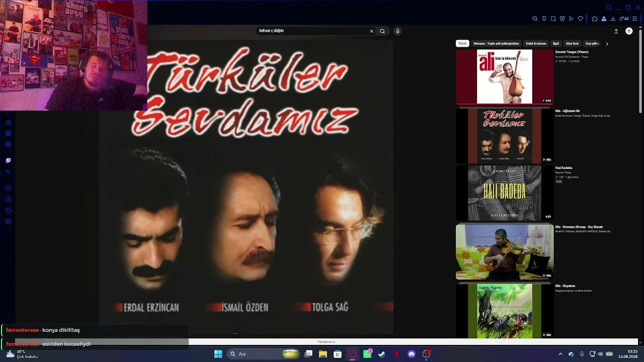
Task: Open the browser profile icon in toolbar
Action: point(604,19)
